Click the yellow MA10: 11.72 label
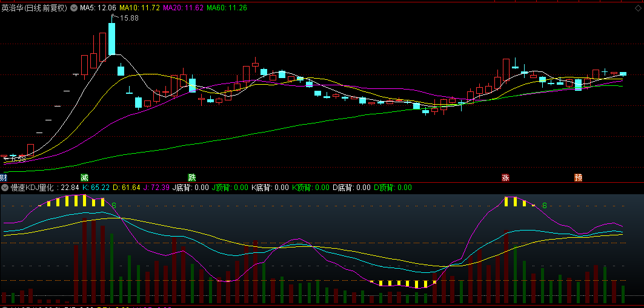 [x=139, y=8]
